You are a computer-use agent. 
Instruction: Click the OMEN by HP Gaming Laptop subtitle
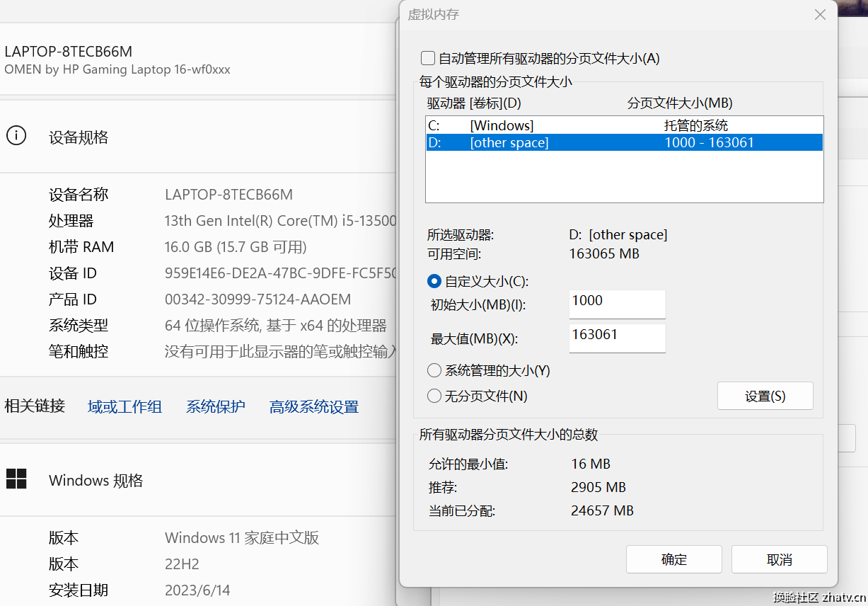tap(117, 69)
